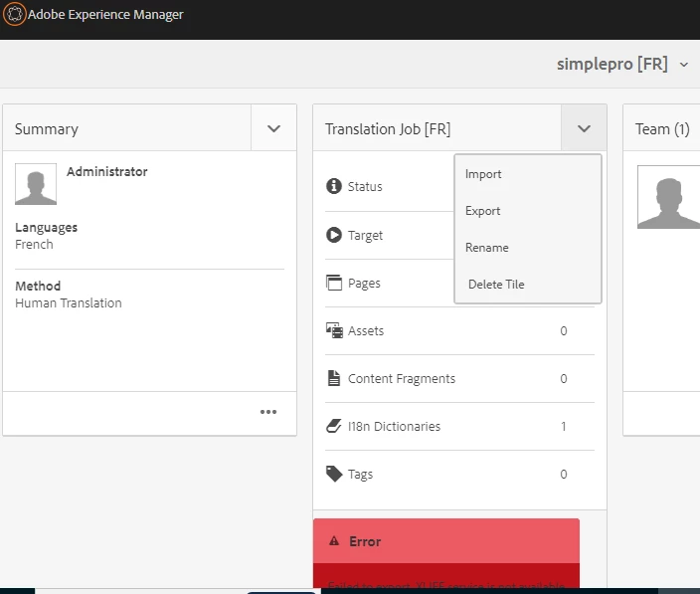Image resolution: width=700 pixels, height=594 pixels.
Task: Click the Target play icon
Action: pyautogui.click(x=333, y=235)
